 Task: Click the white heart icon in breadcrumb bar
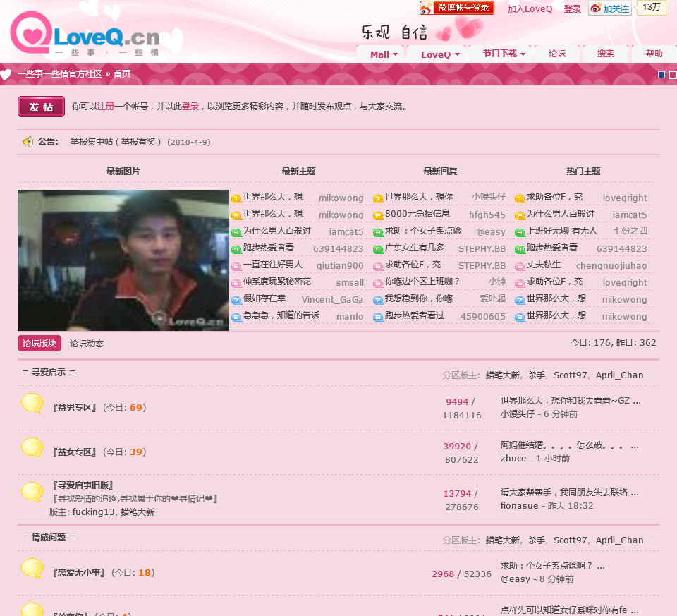click(6, 74)
